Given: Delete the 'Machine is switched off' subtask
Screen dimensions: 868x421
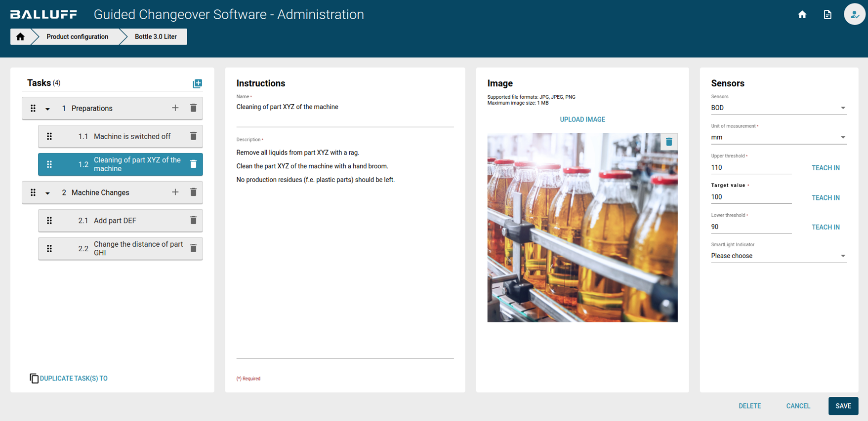Looking at the screenshot, I should pyautogui.click(x=193, y=136).
